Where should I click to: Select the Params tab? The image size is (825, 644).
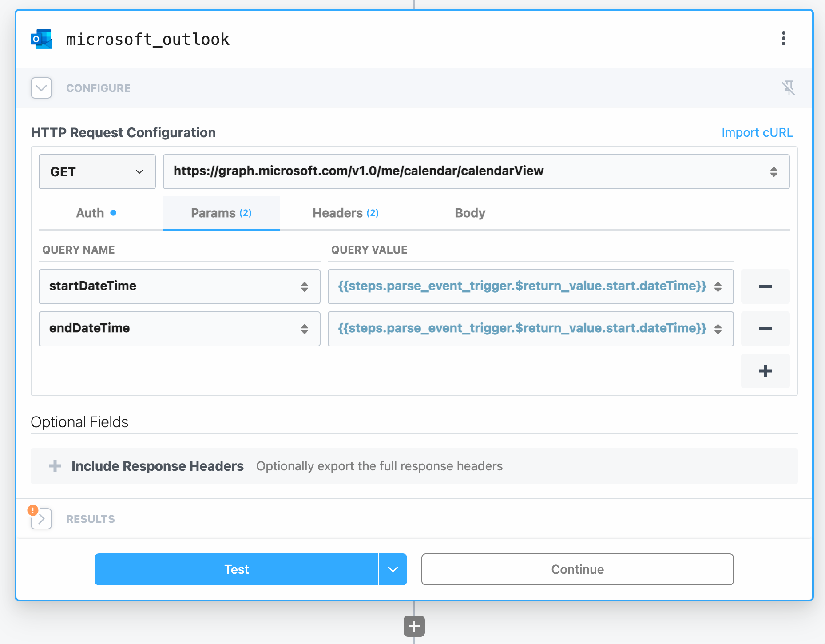pyautogui.click(x=221, y=213)
